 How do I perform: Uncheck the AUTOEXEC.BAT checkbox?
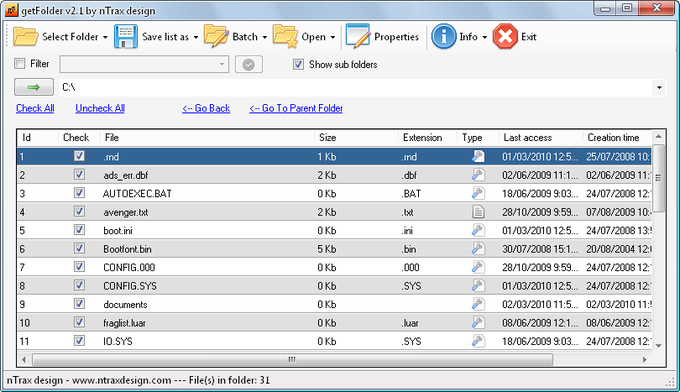79,193
